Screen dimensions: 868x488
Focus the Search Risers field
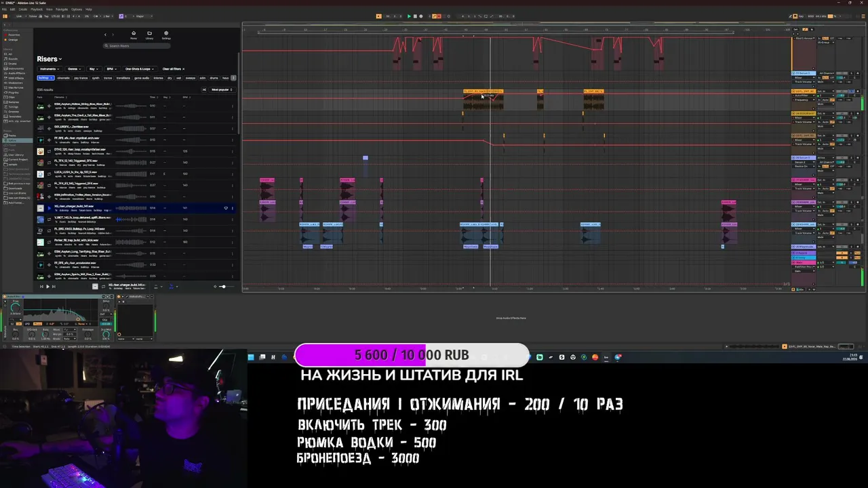(x=136, y=45)
